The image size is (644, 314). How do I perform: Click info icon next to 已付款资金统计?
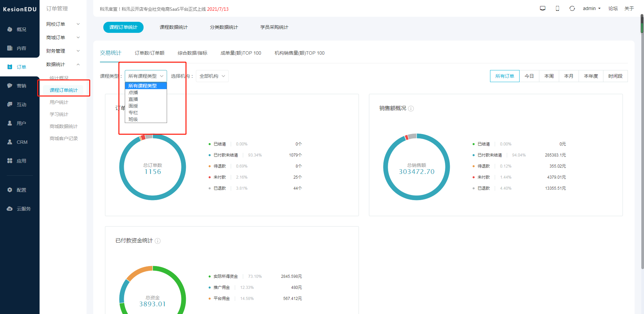(158, 241)
